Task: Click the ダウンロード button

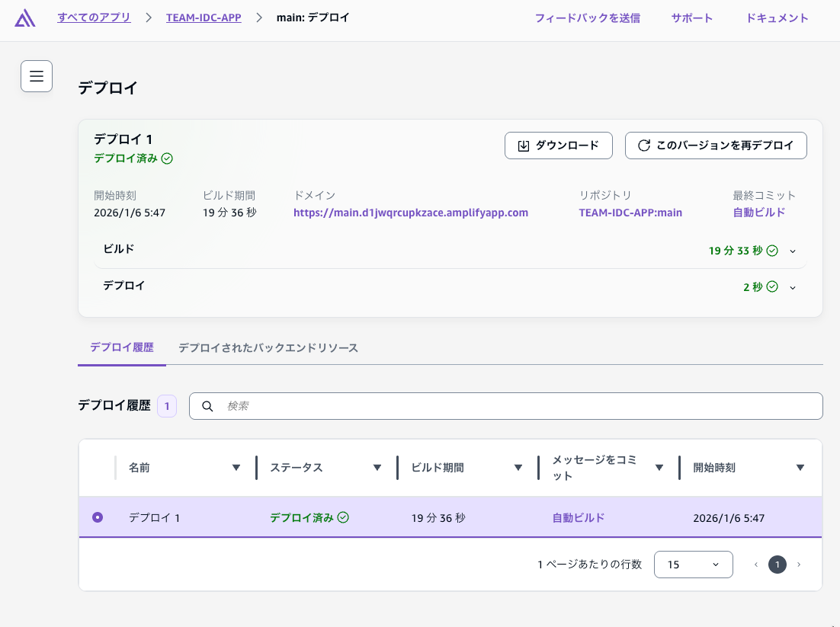Action: tap(558, 146)
